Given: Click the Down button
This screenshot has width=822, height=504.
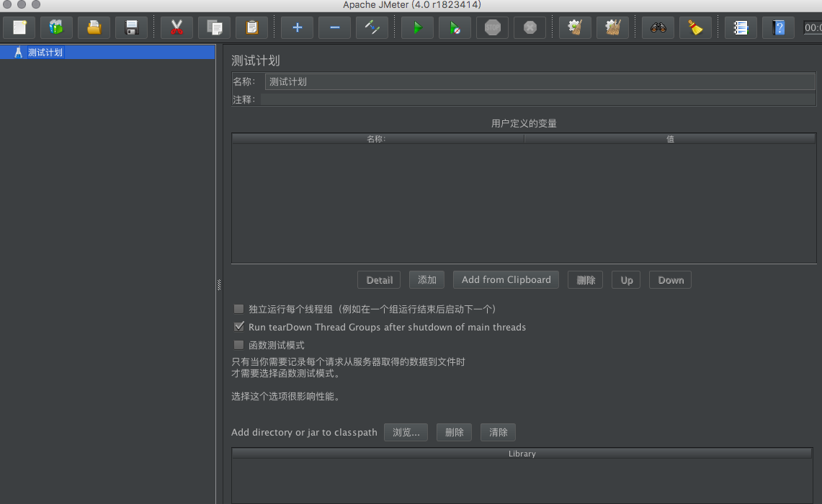Looking at the screenshot, I should (x=671, y=280).
